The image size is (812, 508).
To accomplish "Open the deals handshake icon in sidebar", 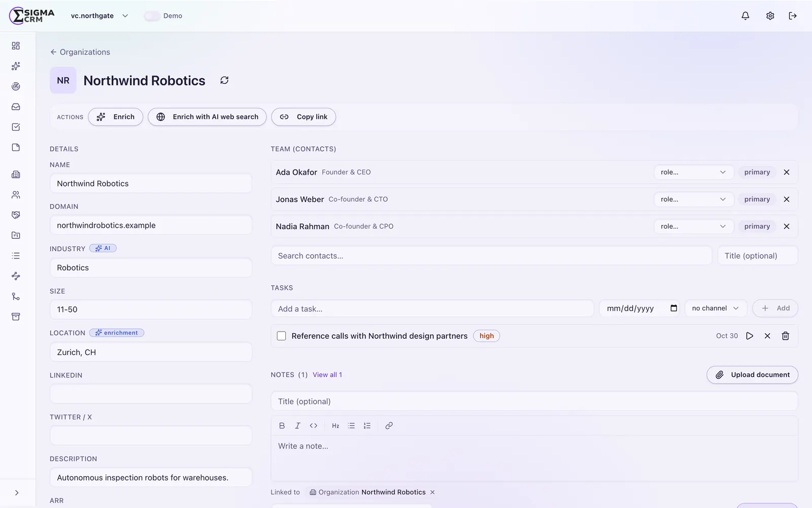I will click(16, 215).
